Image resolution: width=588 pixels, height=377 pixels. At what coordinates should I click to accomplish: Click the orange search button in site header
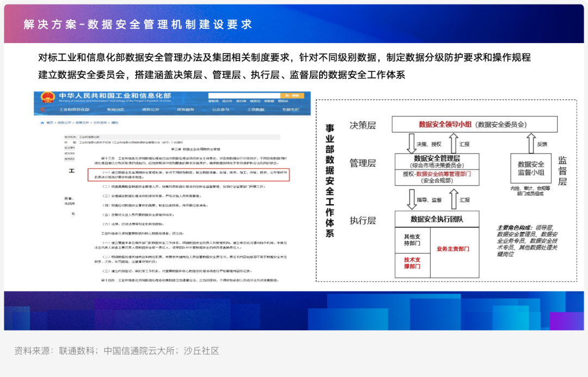pos(295,96)
